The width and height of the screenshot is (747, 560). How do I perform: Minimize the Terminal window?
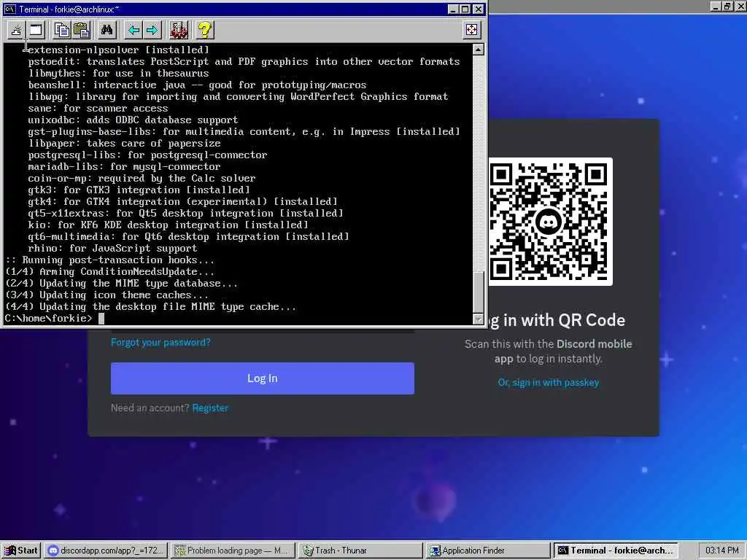pos(453,9)
